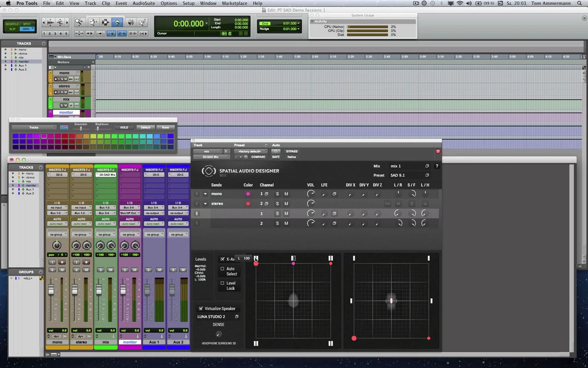Toggle the Virtualize Speaker checkbox
588x368 pixels.
coord(201,309)
